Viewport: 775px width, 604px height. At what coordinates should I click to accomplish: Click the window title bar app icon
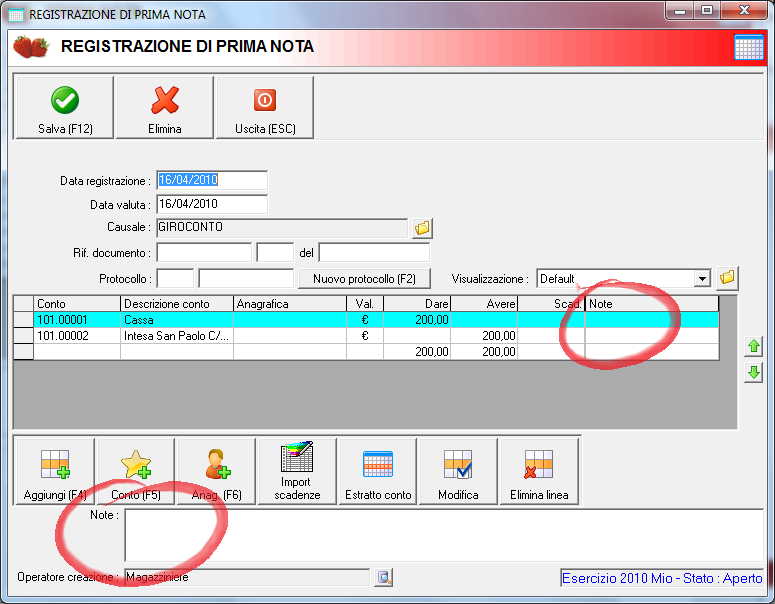point(16,15)
